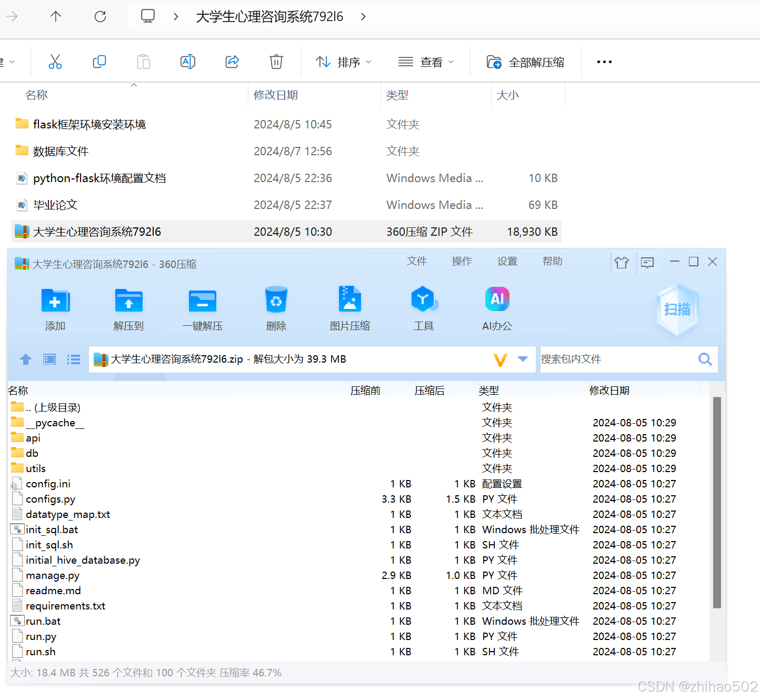Viewport: 760px width, 700px height.
Task: Expand the 查看 view dropdown
Action: click(x=426, y=62)
